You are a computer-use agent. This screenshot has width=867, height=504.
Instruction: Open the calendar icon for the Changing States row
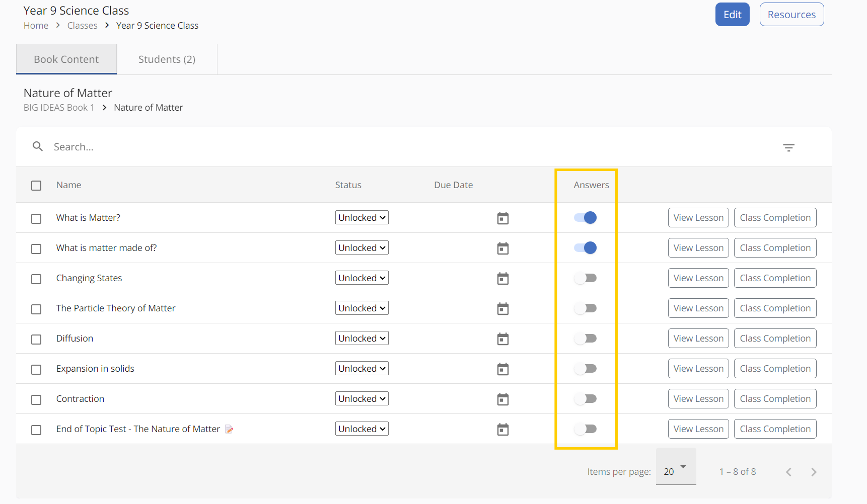click(502, 279)
